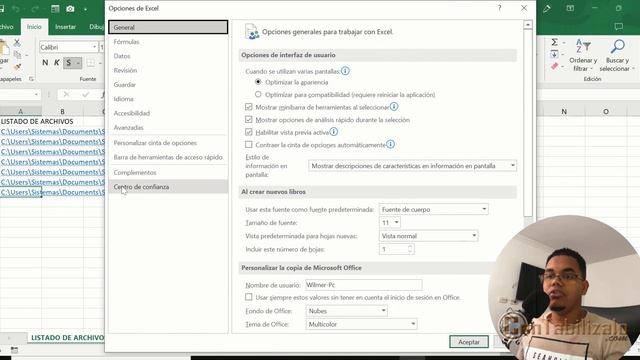Click info icon beside Mostrar minibarra
This screenshot has width=640, height=360.
pos(394,107)
